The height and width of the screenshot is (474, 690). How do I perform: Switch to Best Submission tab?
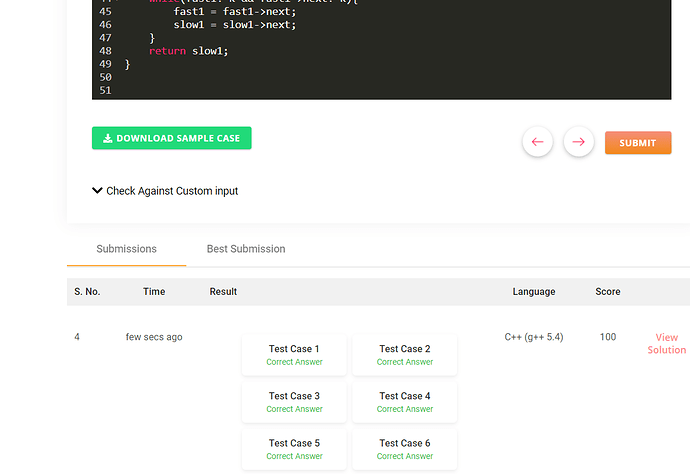(246, 249)
